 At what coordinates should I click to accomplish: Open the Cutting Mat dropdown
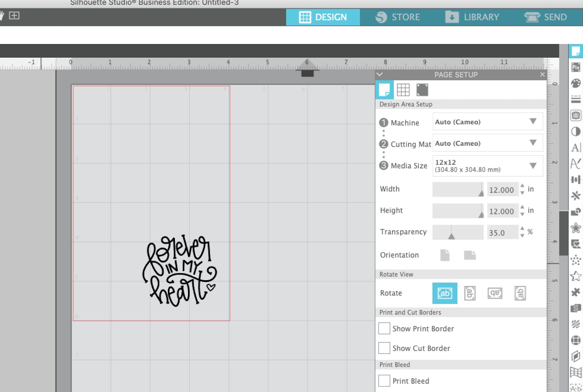click(487, 143)
